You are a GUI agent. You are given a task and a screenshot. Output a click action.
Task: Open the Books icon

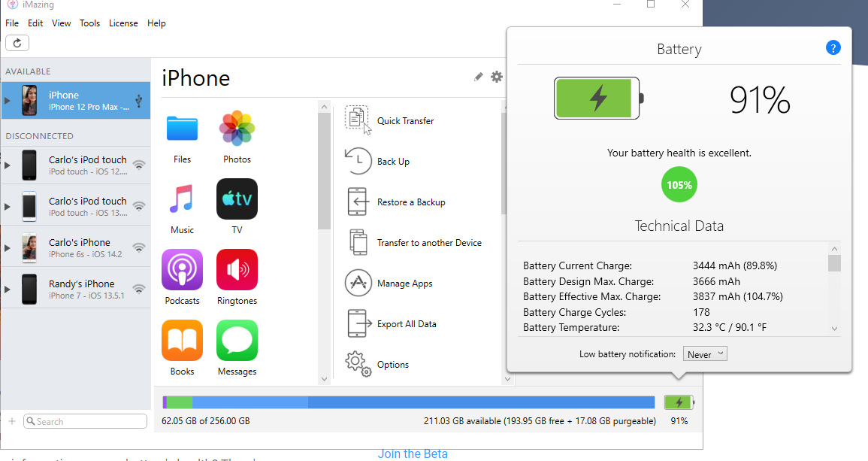182,340
